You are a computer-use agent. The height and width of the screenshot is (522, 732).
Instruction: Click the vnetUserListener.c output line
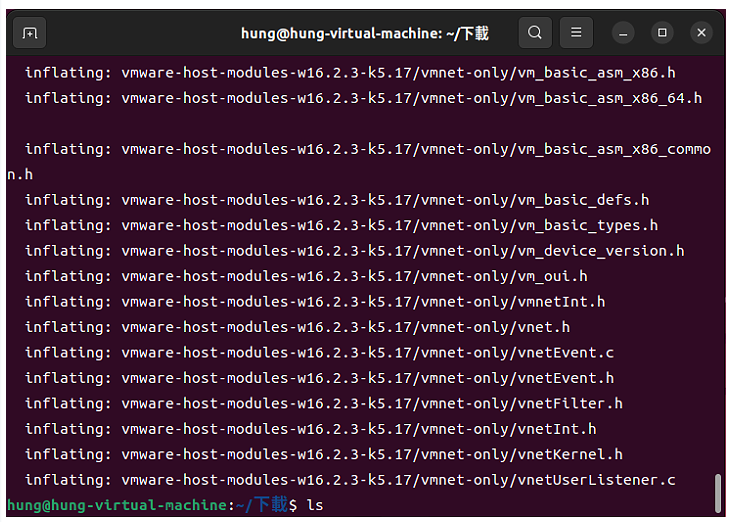pyautogui.click(x=350, y=480)
